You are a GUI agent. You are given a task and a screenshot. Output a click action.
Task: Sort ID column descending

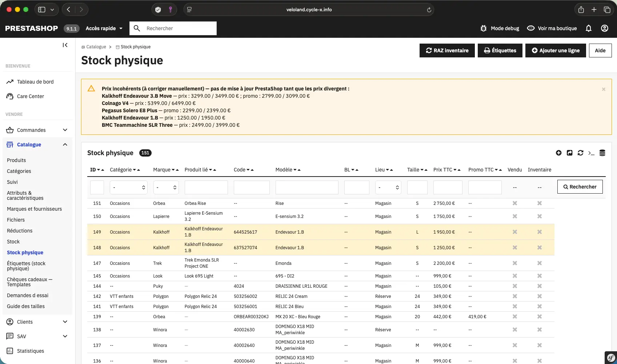pos(99,170)
